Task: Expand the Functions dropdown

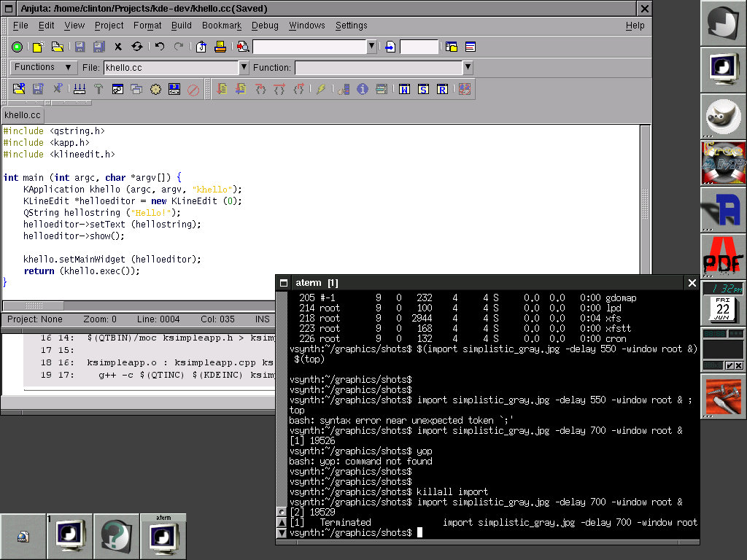Action: (x=44, y=67)
